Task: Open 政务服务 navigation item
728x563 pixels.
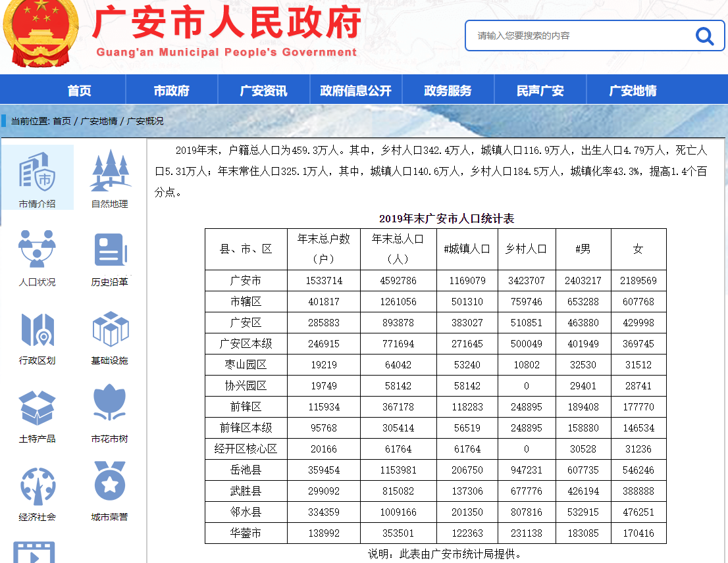Action: (448, 91)
